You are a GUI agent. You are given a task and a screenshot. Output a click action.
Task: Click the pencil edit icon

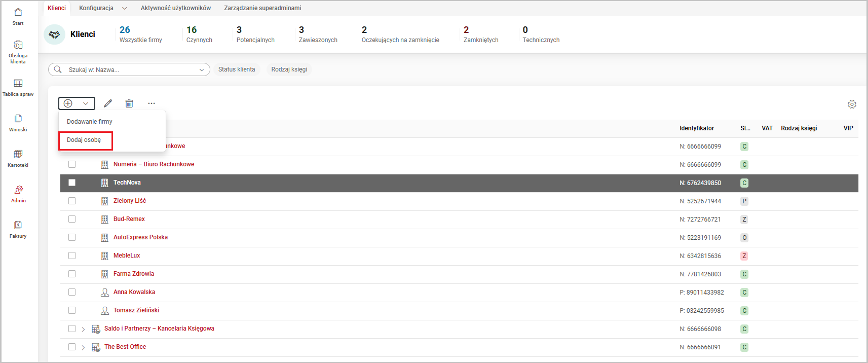(x=108, y=103)
